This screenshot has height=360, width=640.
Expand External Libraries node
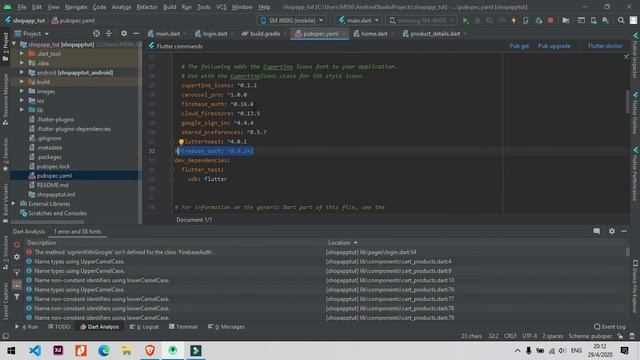[13, 203]
